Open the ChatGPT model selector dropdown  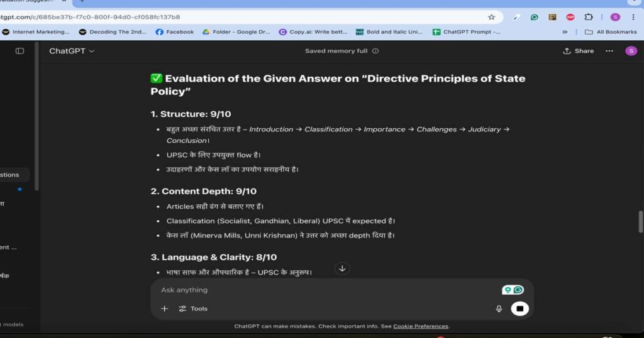tap(72, 51)
